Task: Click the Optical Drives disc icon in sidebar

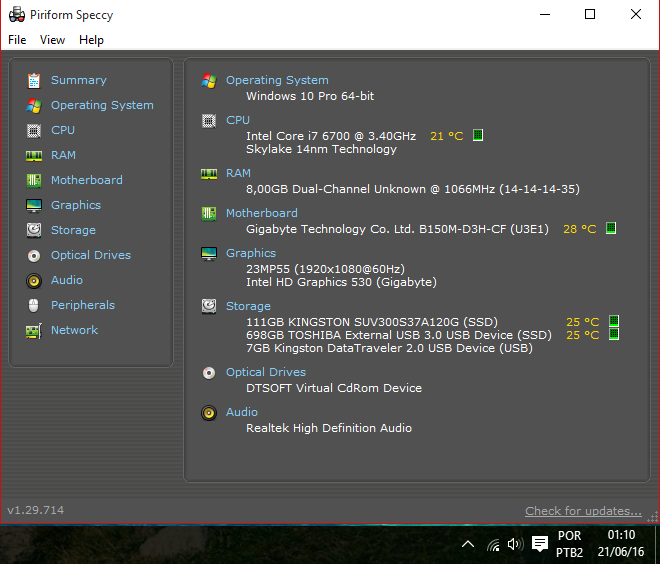Action: tap(34, 255)
